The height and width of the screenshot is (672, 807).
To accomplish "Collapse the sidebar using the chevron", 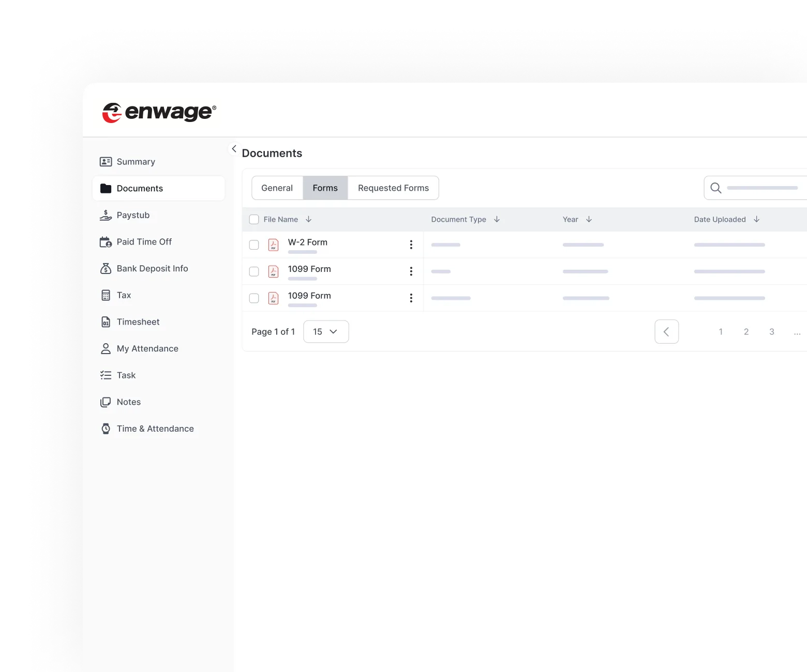I will [x=234, y=148].
